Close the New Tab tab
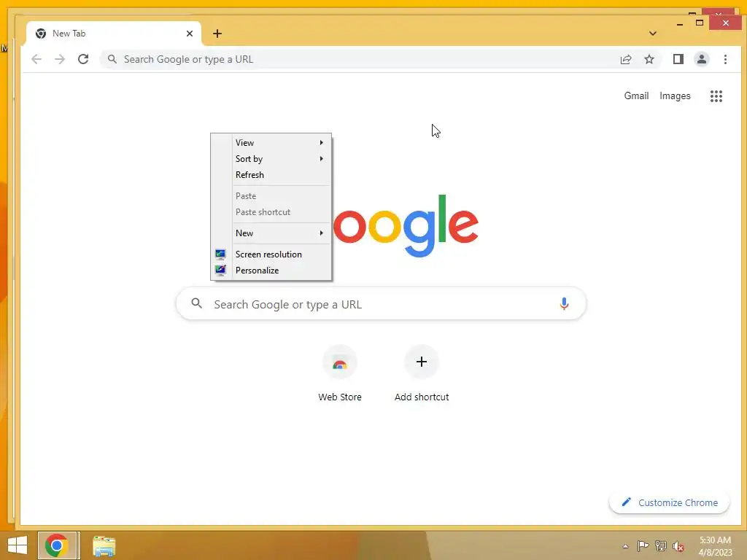The height and width of the screenshot is (560, 747). point(190,34)
